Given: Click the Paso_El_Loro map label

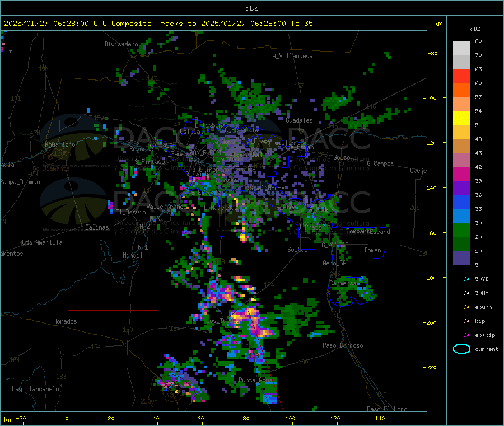Looking at the screenshot, I should (x=387, y=409).
